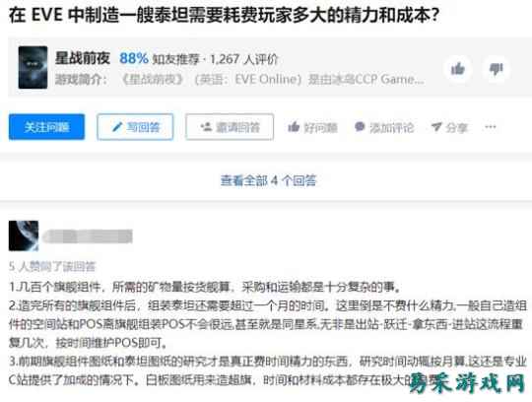Click the 分享 paper plane icon
The height and width of the screenshot is (402, 532).
[x=436, y=127]
